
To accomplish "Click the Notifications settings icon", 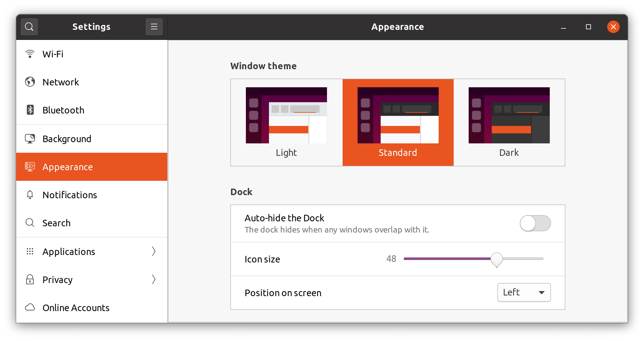I will 30,195.
